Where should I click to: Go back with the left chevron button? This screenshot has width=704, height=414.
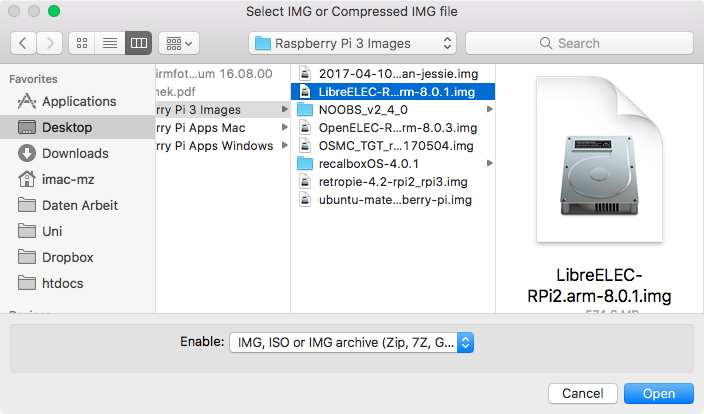point(23,43)
